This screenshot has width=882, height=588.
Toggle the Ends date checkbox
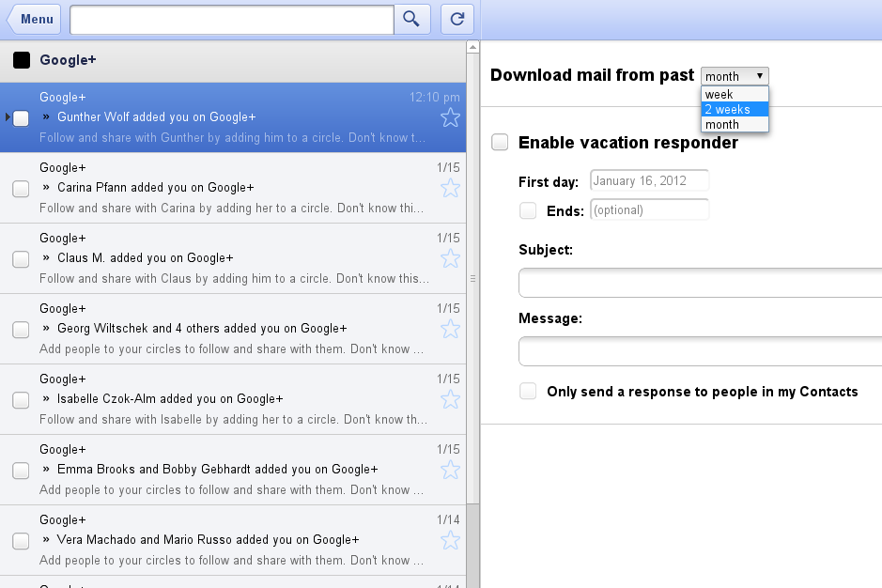[528, 210]
